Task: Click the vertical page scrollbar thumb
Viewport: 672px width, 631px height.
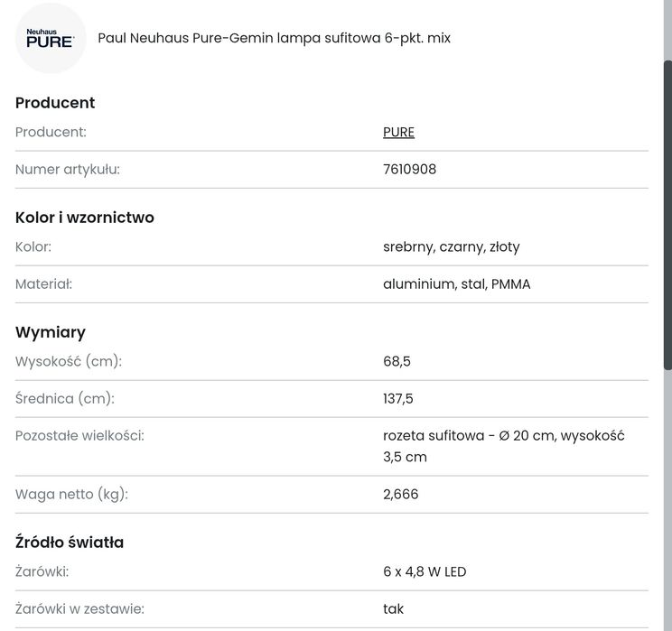Action: [x=667, y=215]
